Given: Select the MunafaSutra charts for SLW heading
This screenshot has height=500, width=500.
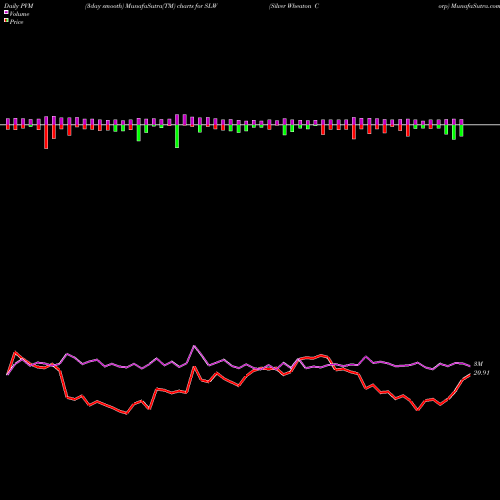Looking at the screenshot, I should tap(151, 6).
